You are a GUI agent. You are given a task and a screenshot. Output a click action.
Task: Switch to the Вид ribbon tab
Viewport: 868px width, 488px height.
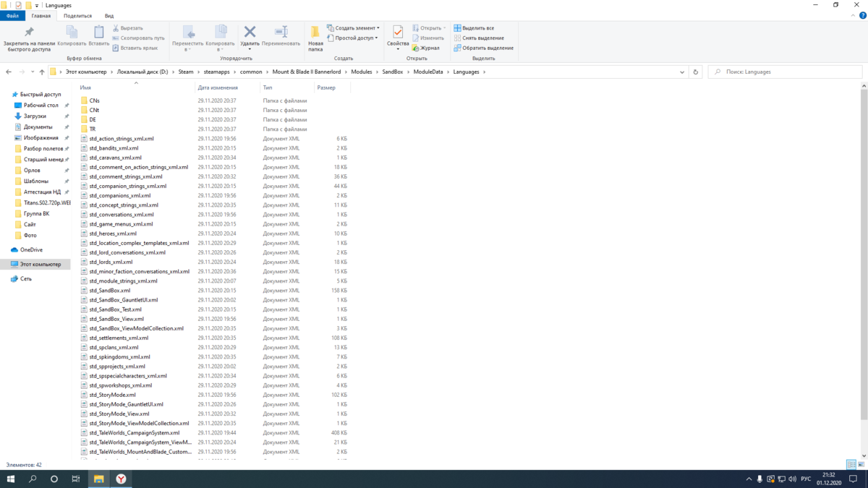click(x=109, y=15)
